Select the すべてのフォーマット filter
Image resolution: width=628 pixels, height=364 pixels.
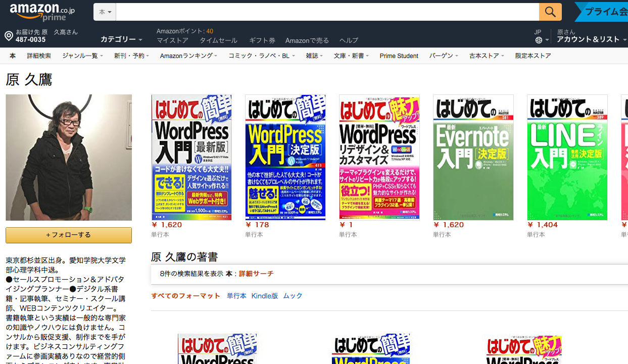[x=186, y=296]
